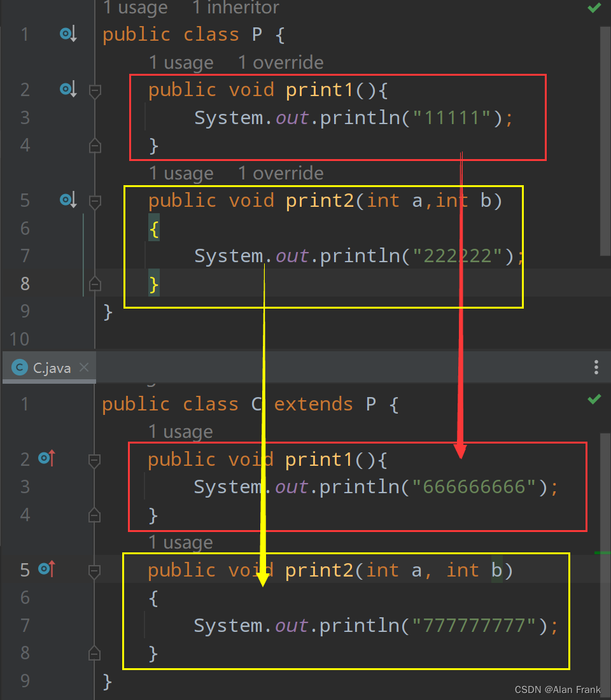This screenshot has height=700, width=611.
Task: Click the top editor vertical scrollbar
Action: (x=605, y=141)
